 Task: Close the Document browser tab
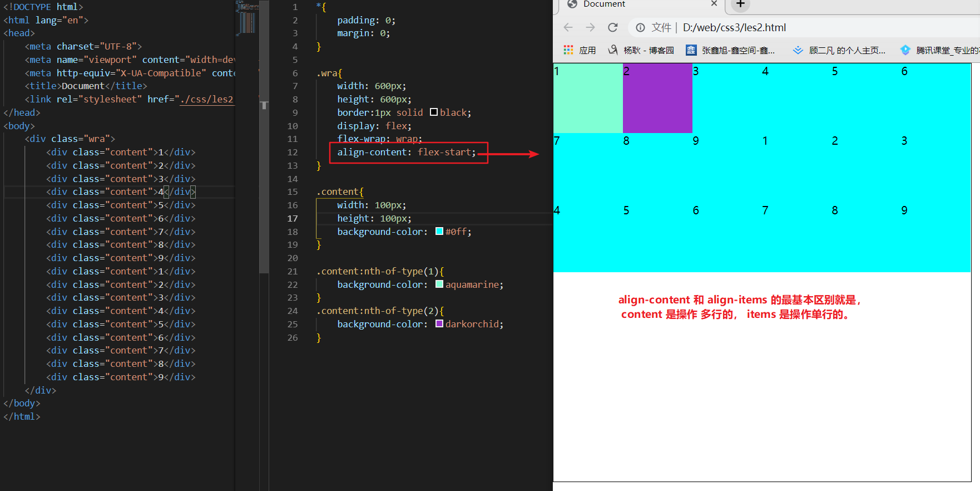[714, 4]
